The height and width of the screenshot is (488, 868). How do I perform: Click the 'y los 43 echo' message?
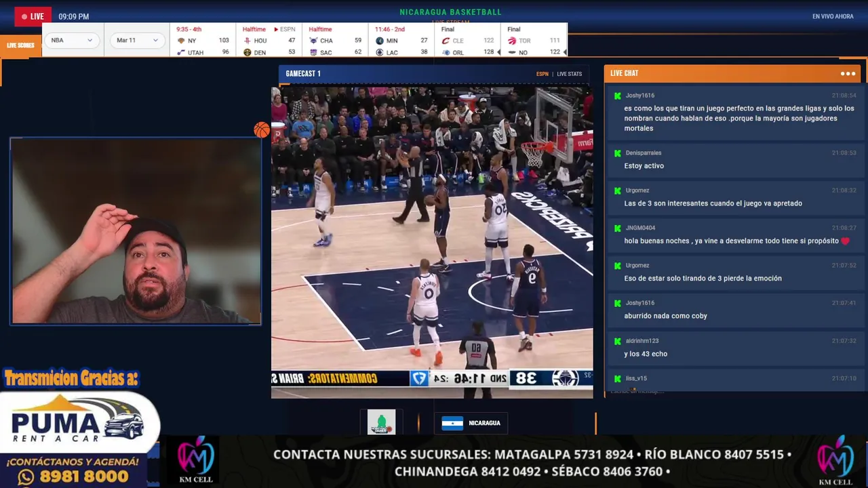coord(646,354)
